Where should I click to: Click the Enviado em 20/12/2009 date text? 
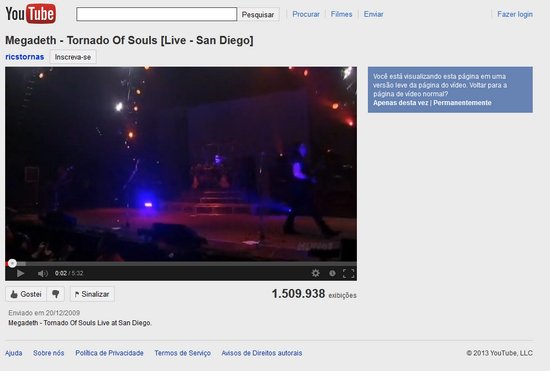click(x=44, y=313)
